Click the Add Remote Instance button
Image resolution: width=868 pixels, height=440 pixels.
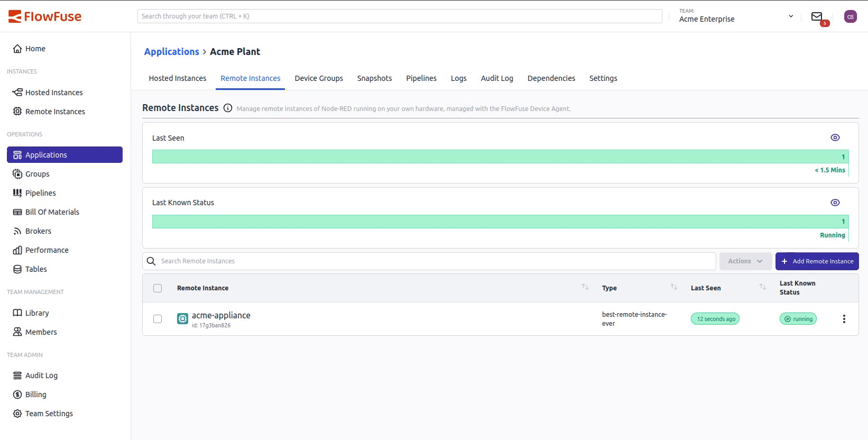click(x=817, y=261)
